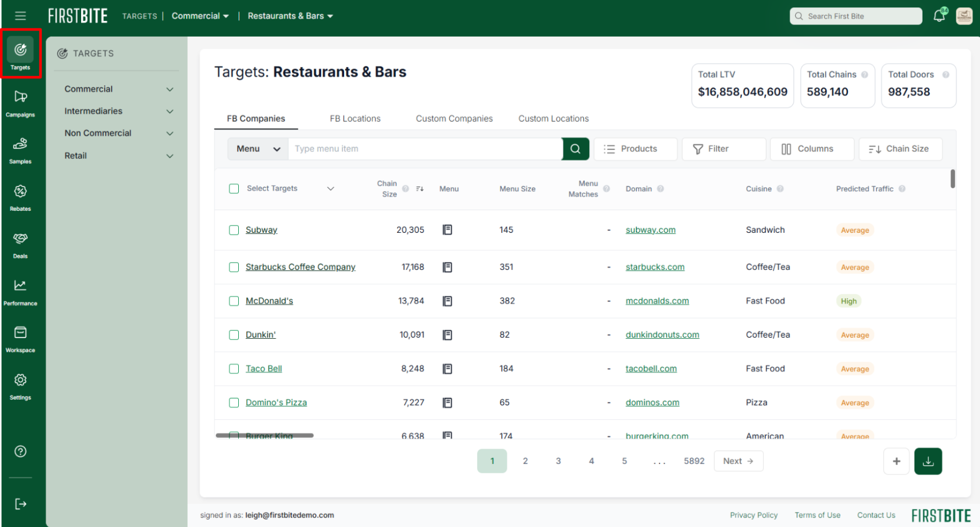Click the plus add button
980x527 pixels.
[897, 461]
